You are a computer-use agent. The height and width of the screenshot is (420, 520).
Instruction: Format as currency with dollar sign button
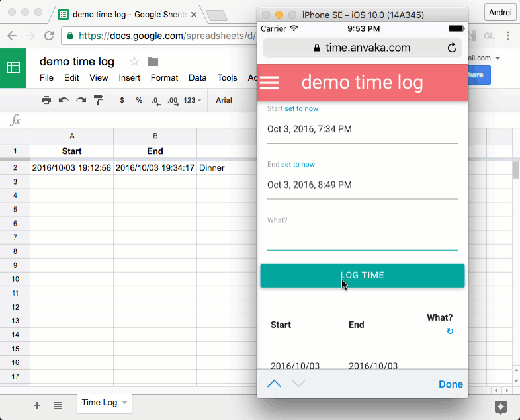[x=122, y=101]
